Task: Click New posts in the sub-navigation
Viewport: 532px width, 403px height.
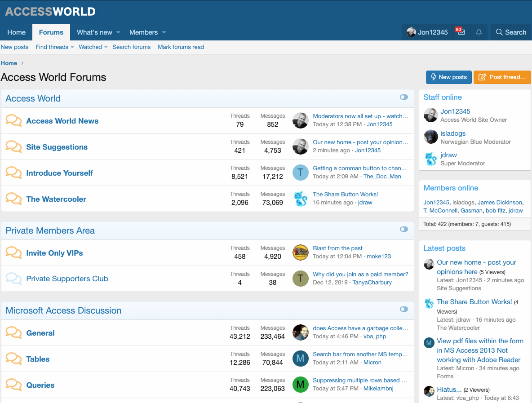Action: [14, 47]
